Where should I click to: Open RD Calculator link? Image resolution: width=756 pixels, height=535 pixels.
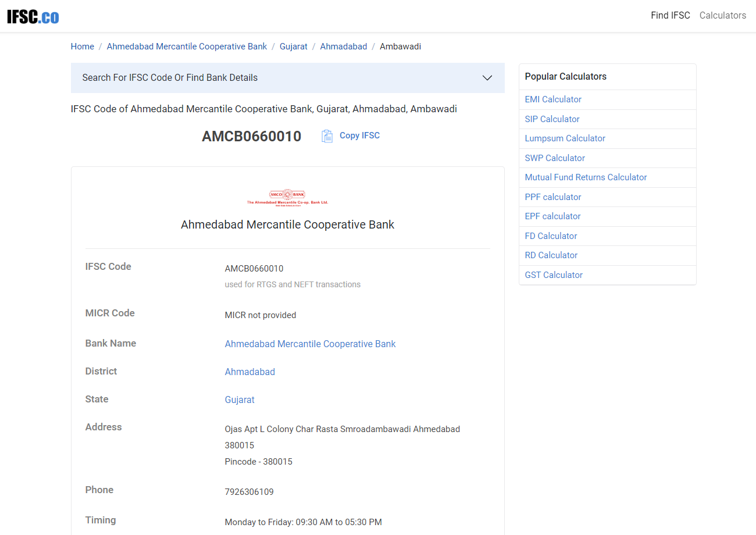click(551, 255)
